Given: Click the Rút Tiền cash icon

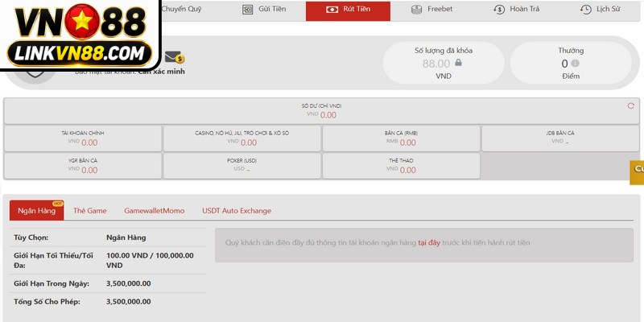Looking at the screenshot, I should tap(332, 10).
